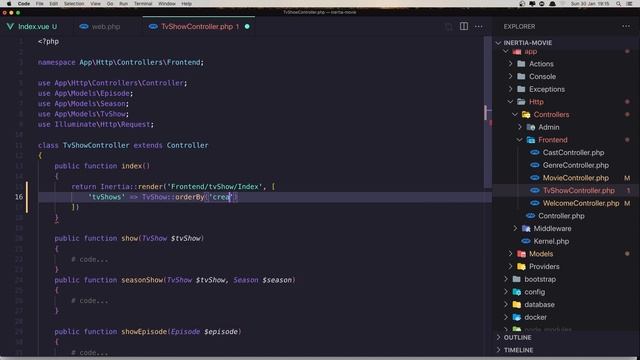Expand the Exceptions folder chevron
The width and height of the screenshot is (640, 360).
coord(510,89)
